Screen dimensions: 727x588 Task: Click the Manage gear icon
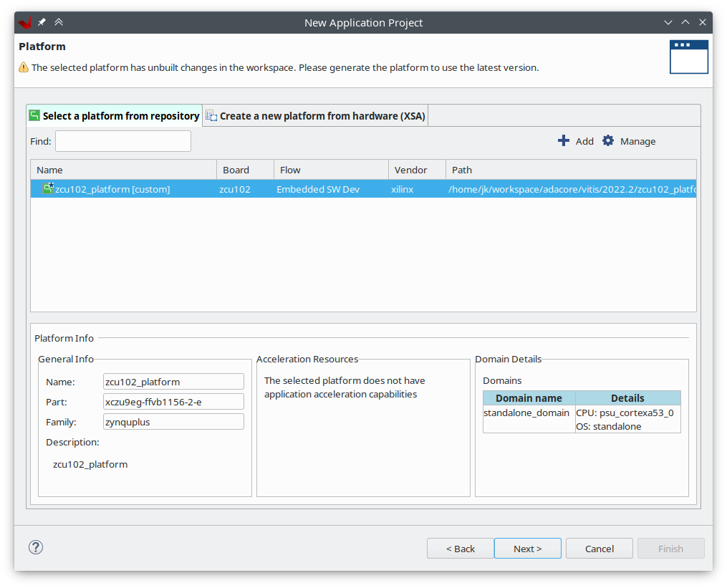tap(608, 140)
